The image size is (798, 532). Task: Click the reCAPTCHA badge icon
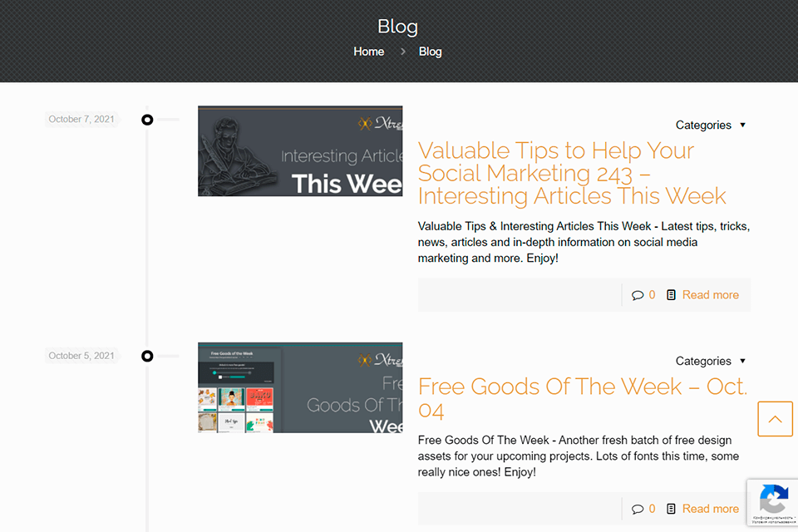coord(773,500)
